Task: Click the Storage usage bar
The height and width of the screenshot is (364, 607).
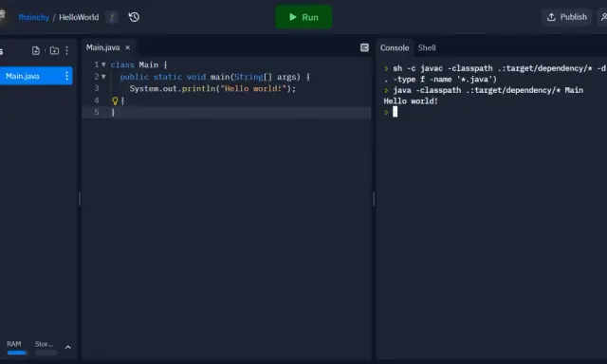Action: 46,353
